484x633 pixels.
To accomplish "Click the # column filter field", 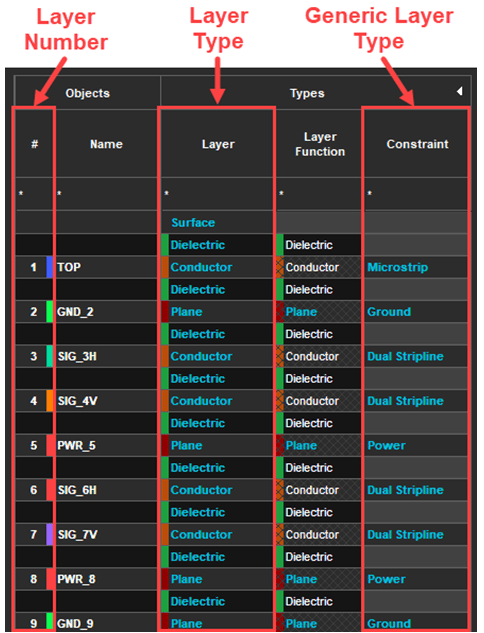I will [34, 194].
